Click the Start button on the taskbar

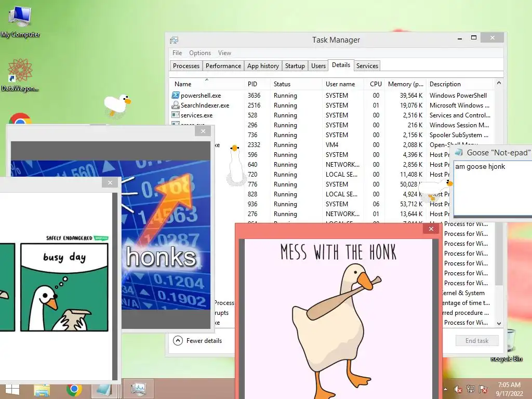pos(12,390)
